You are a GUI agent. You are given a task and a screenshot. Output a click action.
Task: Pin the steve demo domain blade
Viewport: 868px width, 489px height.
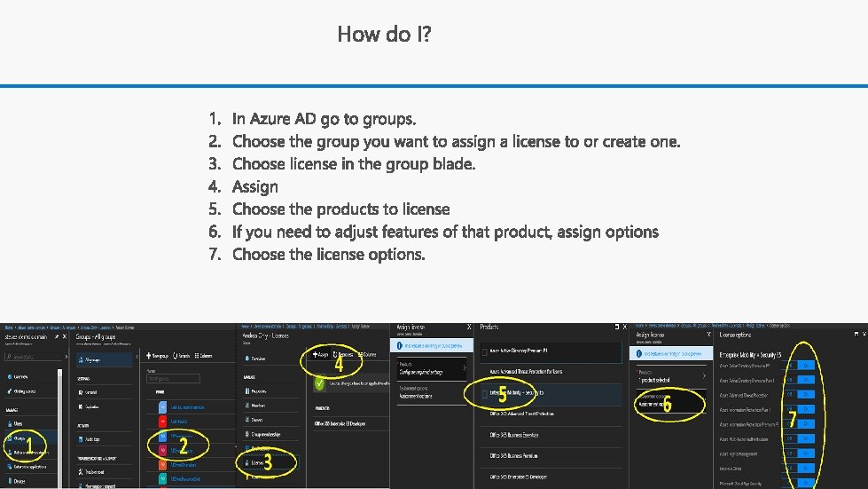pyautogui.click(x=57, y=336)
